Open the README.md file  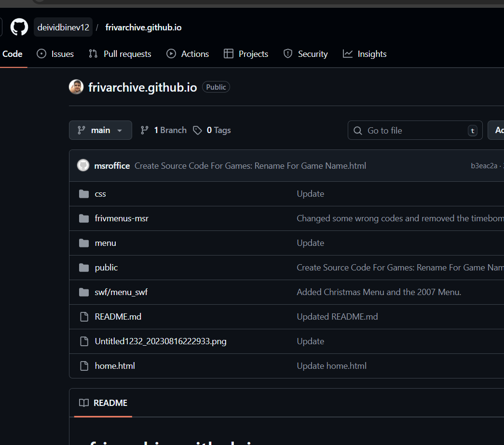118,317
